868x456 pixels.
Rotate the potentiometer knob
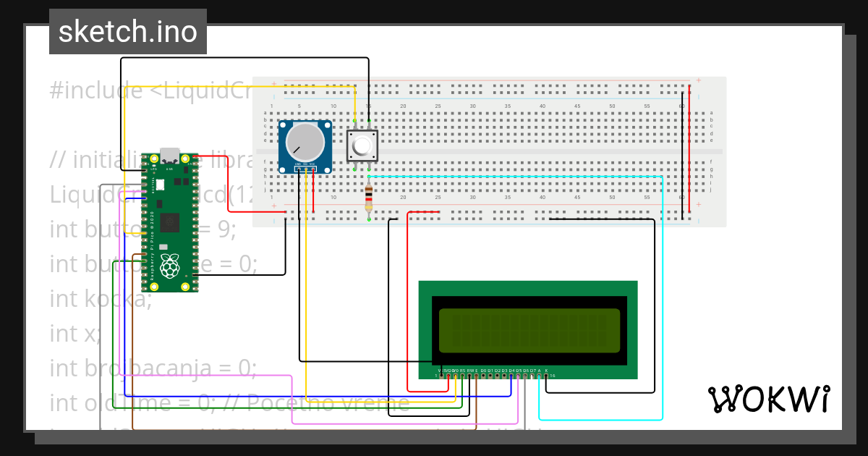tap(307, 143)
